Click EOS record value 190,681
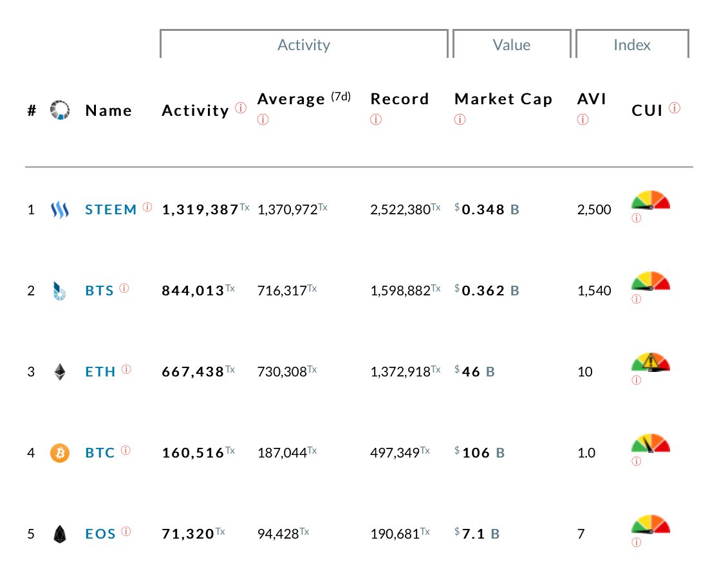 coord(395,534)
